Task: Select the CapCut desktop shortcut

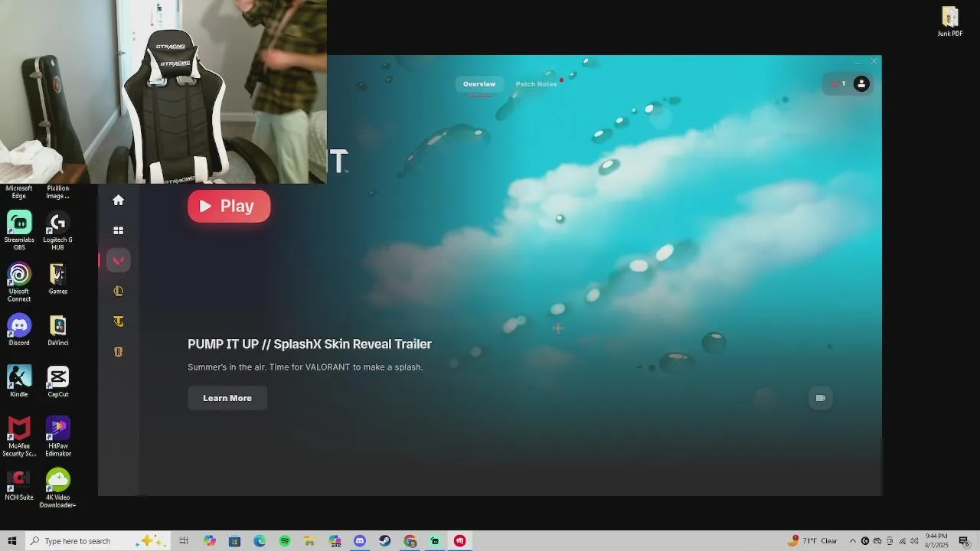Action: 57,381
